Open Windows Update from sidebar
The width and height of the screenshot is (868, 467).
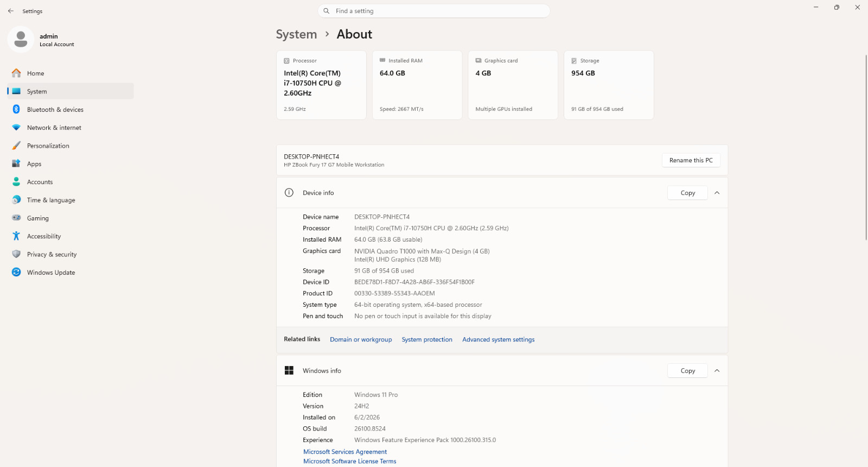71,273
